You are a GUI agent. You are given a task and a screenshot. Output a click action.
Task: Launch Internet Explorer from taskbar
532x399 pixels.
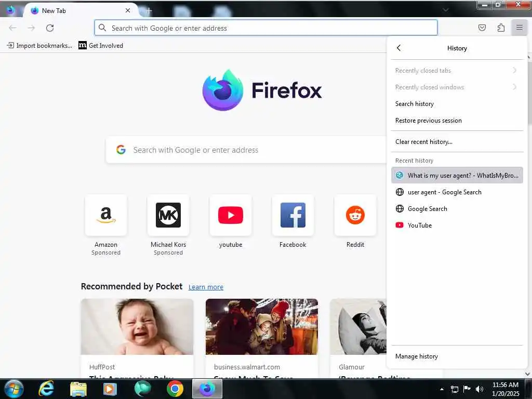[x=46, y=389]
